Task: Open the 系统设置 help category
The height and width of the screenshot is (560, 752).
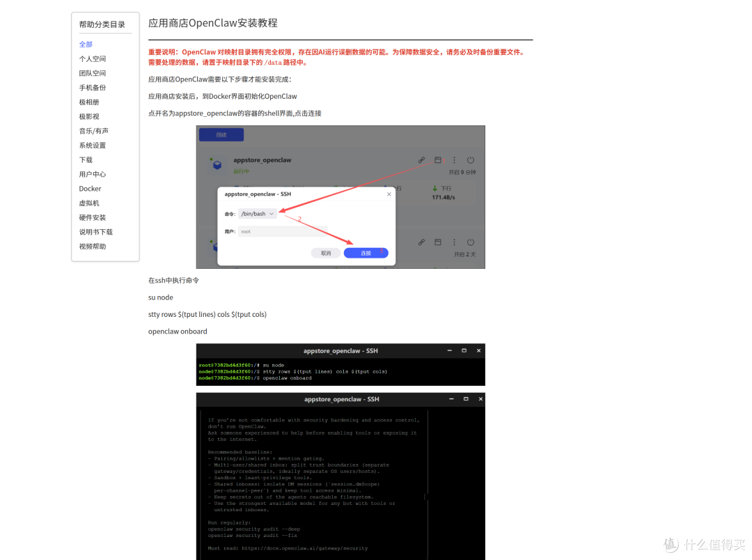Action: [x=93, y=145]
